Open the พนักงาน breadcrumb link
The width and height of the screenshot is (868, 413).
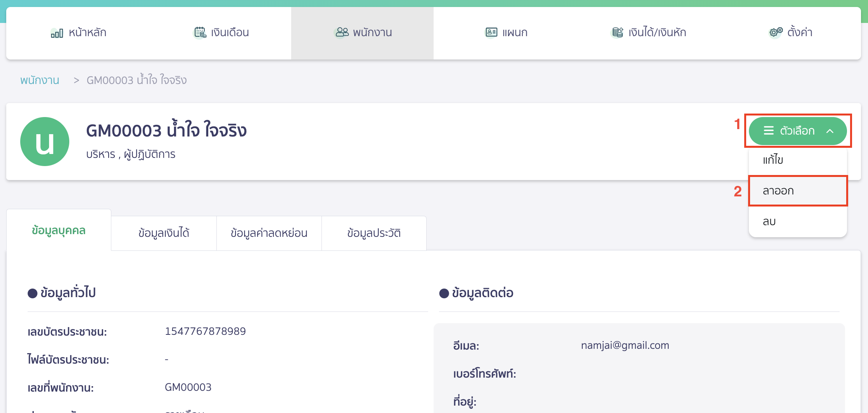(39, 80)
